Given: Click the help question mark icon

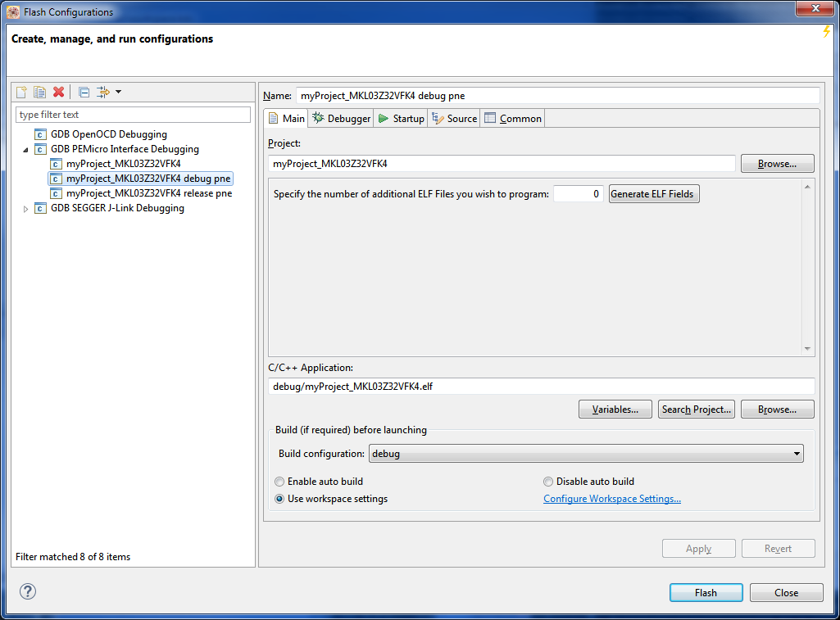Looking at the screenshot, I should point(28,591).
